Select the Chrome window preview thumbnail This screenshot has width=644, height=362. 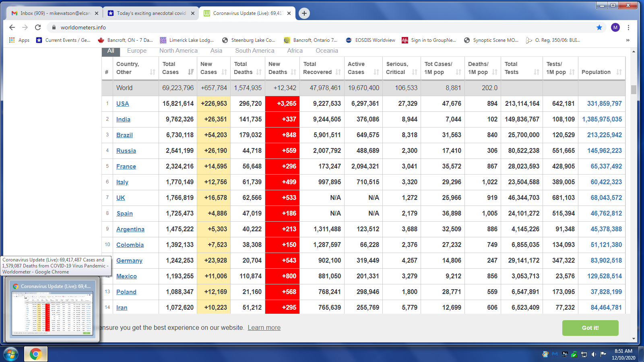pos(52,309)
